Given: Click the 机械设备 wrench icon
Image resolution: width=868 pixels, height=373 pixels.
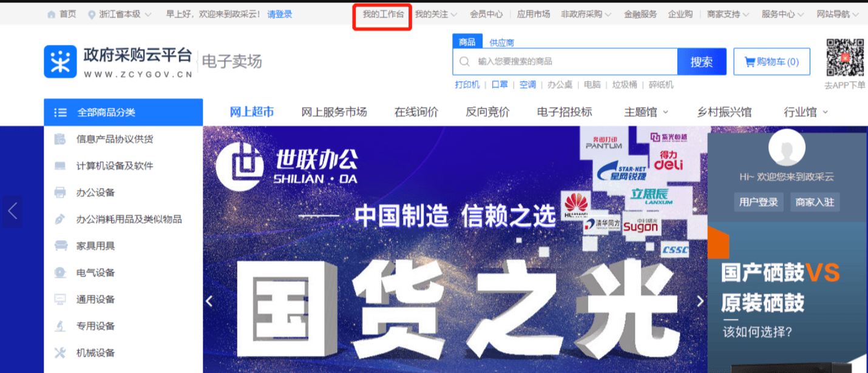Looking at the screenshot, I should click(59, 352).
